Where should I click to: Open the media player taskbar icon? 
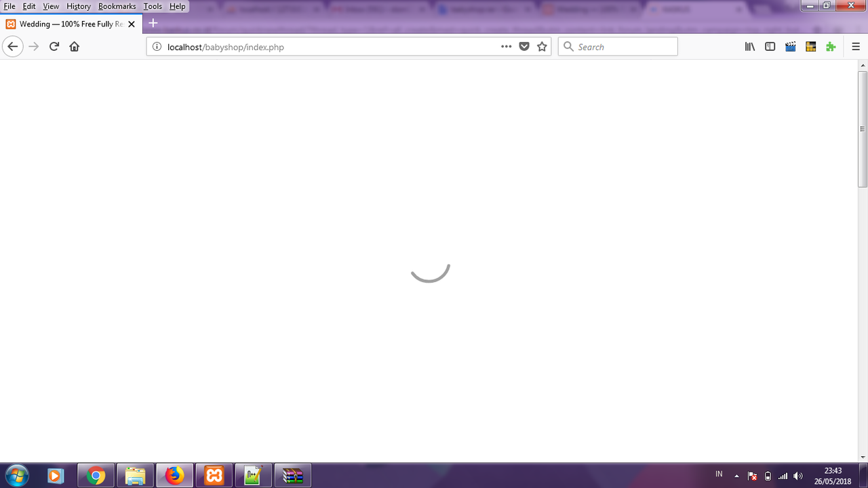56,476
